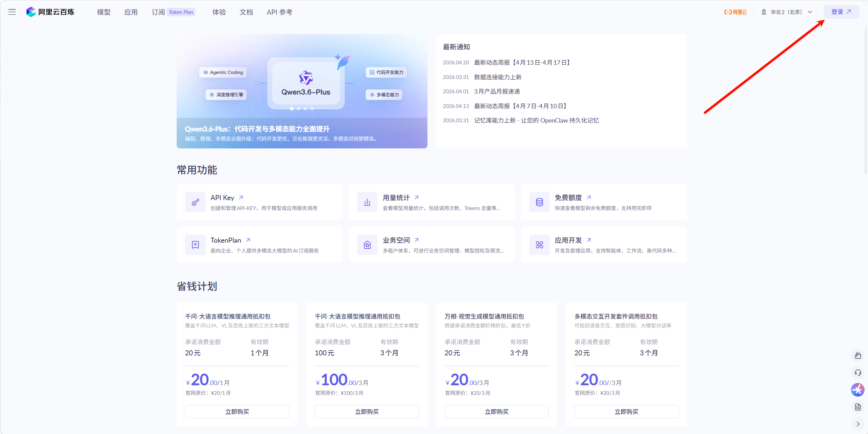Select the first carousel dot
Screen dimensions: 868x434
tap(292, 109)
